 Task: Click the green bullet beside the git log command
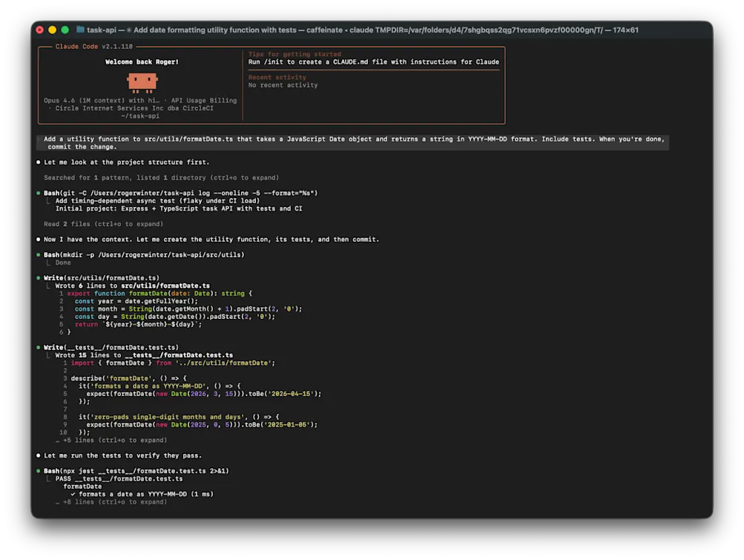[x=39, y=192]
